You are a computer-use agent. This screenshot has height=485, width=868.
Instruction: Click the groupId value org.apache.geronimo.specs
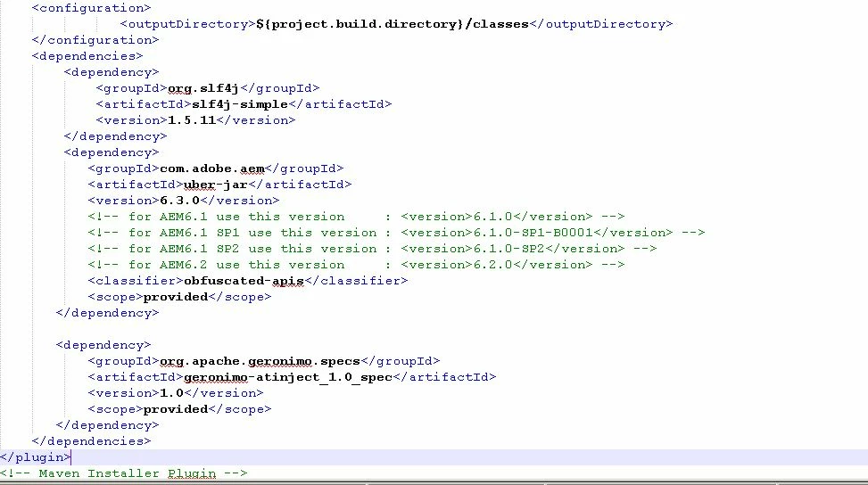click(x=260, y=361)
